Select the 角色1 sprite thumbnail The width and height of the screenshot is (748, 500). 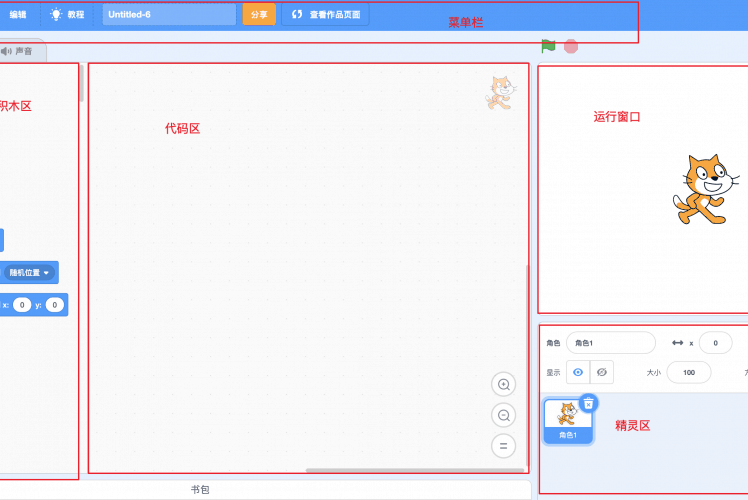(567, 420)
